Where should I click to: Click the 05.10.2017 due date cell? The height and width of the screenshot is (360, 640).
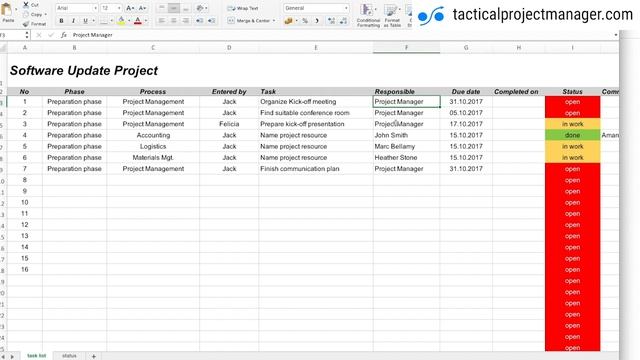(466, 113)
